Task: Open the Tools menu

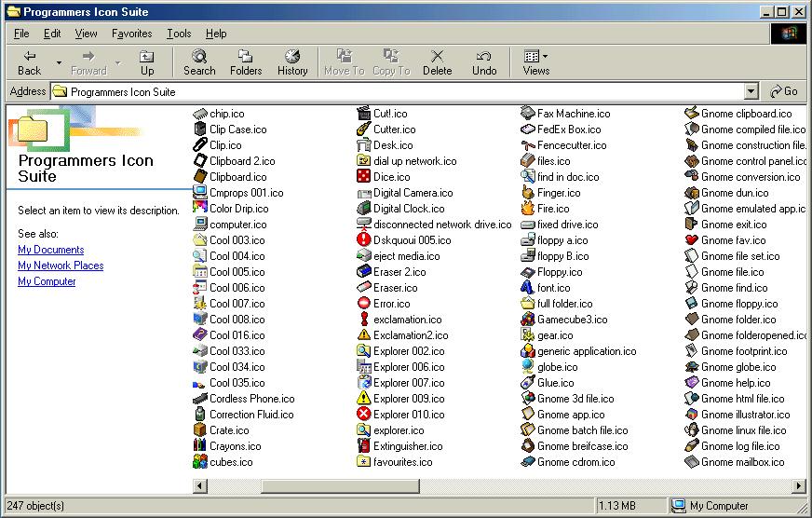Action: (x=179, y=34)
